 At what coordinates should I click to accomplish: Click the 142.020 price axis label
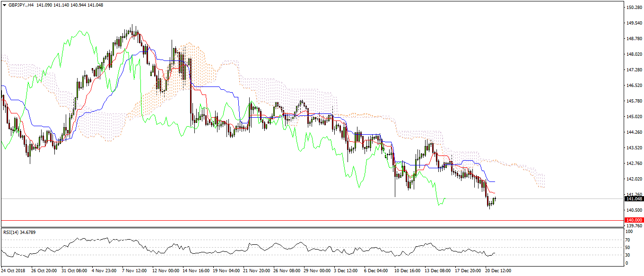point(633,179)
